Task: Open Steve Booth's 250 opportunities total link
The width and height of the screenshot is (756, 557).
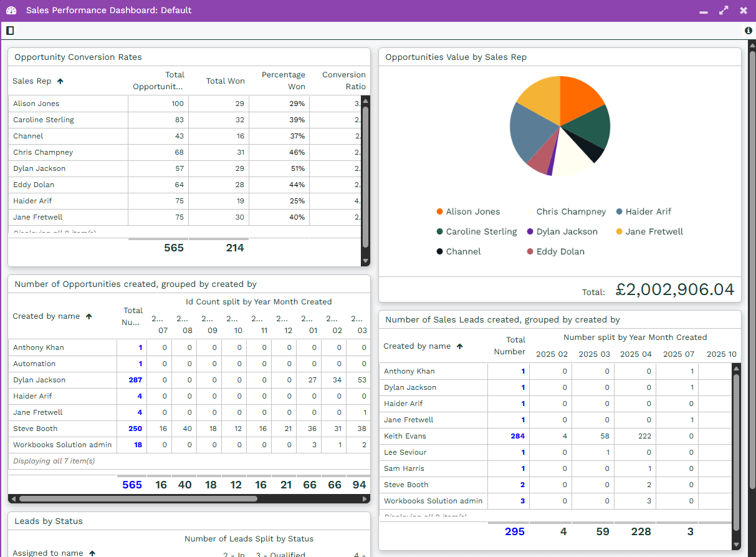Action: click(135, 429)
